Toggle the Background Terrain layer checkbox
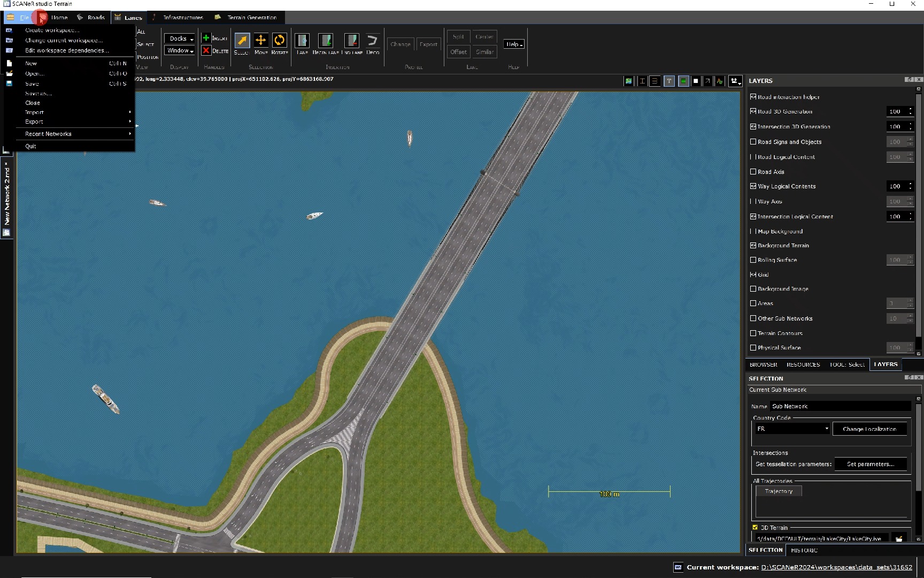Viewport: 924px width, 578px height. [753, 246]
